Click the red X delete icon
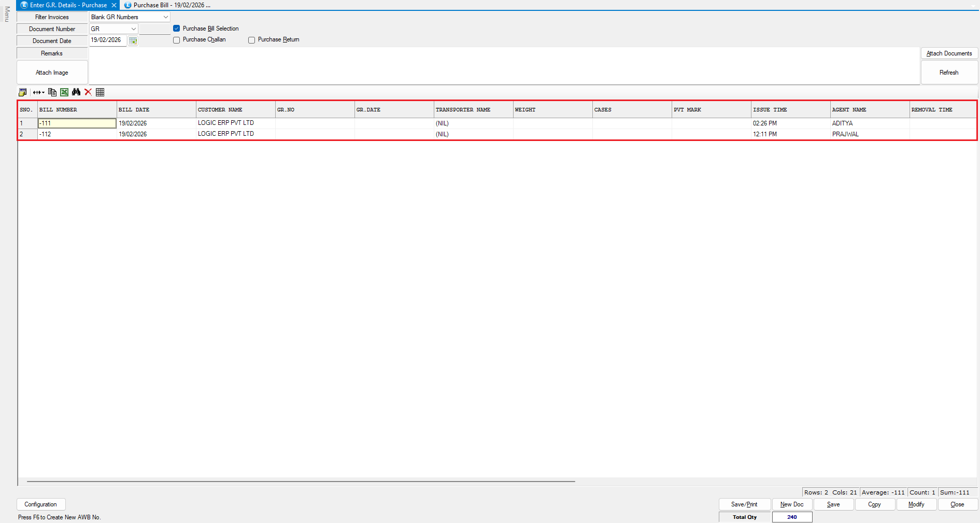 (x=88, y=92)
